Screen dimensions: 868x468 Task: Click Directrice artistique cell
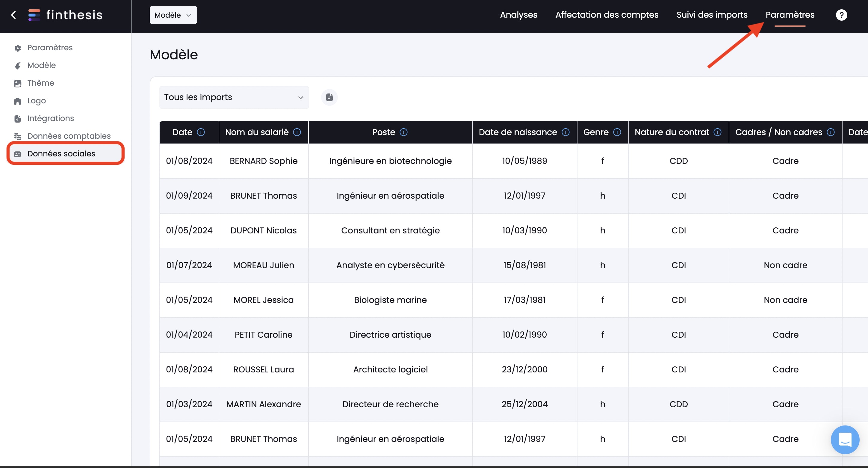click(x=390, y=334)
